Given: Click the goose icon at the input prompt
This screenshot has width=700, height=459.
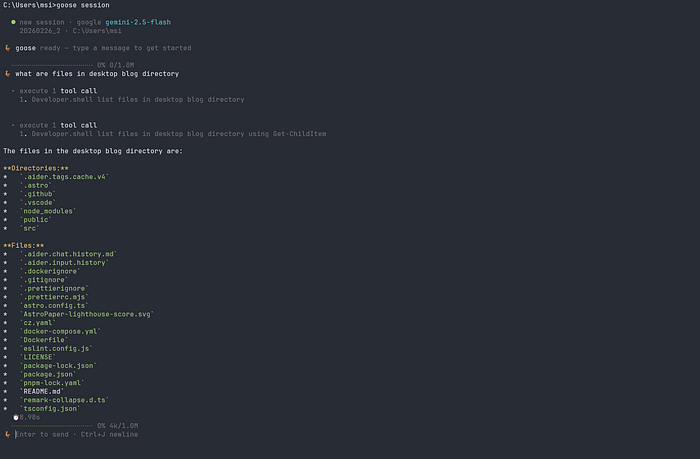Looking at the screenshot, I should 8,434.
